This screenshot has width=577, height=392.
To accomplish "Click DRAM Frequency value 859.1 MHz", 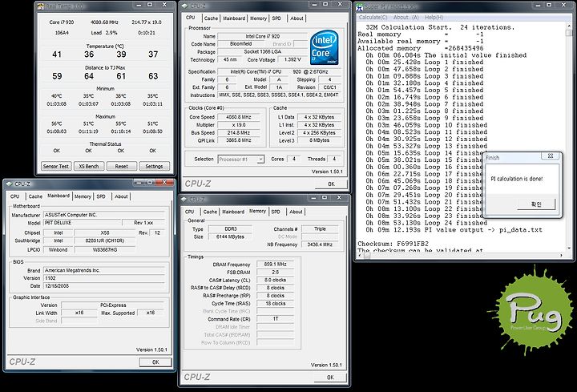I will [275, 265].
